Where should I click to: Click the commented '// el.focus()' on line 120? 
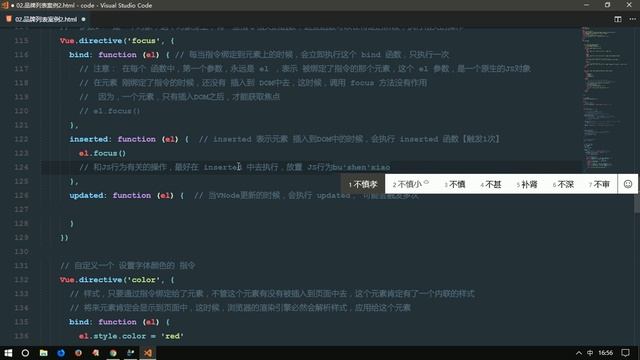pyautogui.click(x=110, y=111)
